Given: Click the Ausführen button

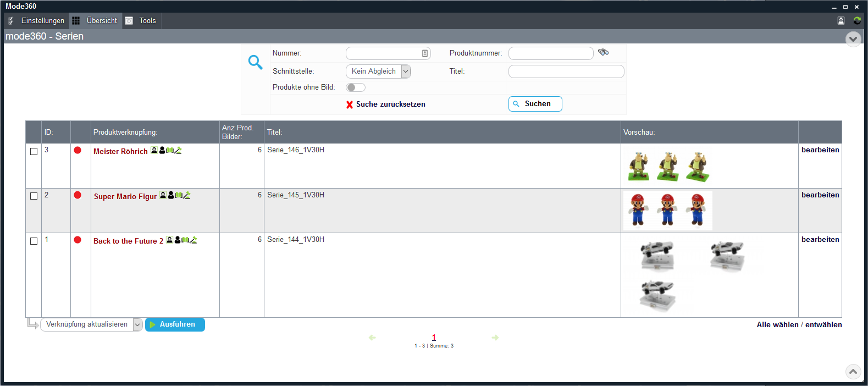Looking at the screenshot, I should coord(175,324).
